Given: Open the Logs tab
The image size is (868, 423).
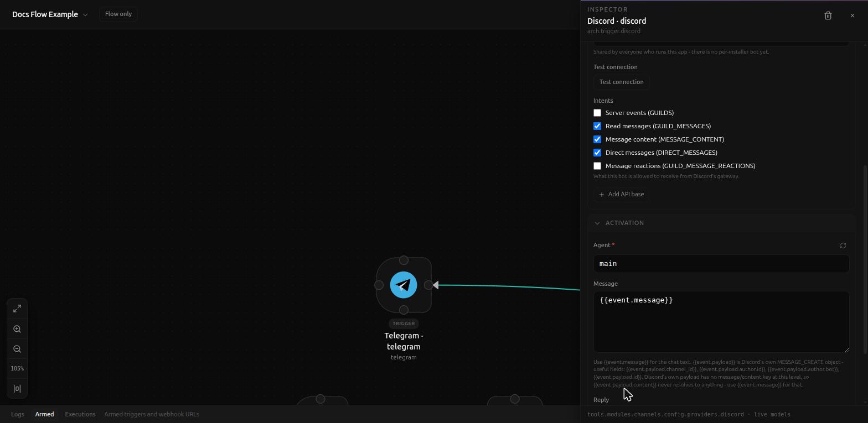Looking at the screenshot, I should point(18,414).
